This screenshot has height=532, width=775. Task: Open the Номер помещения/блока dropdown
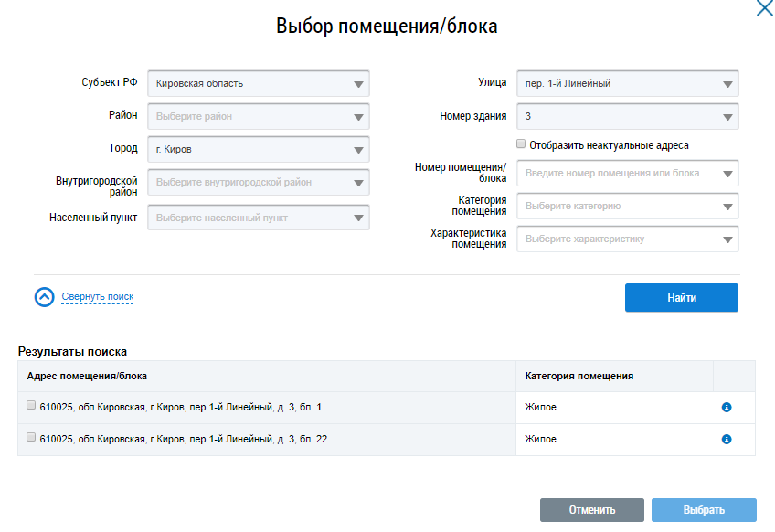tap(628, 174)
